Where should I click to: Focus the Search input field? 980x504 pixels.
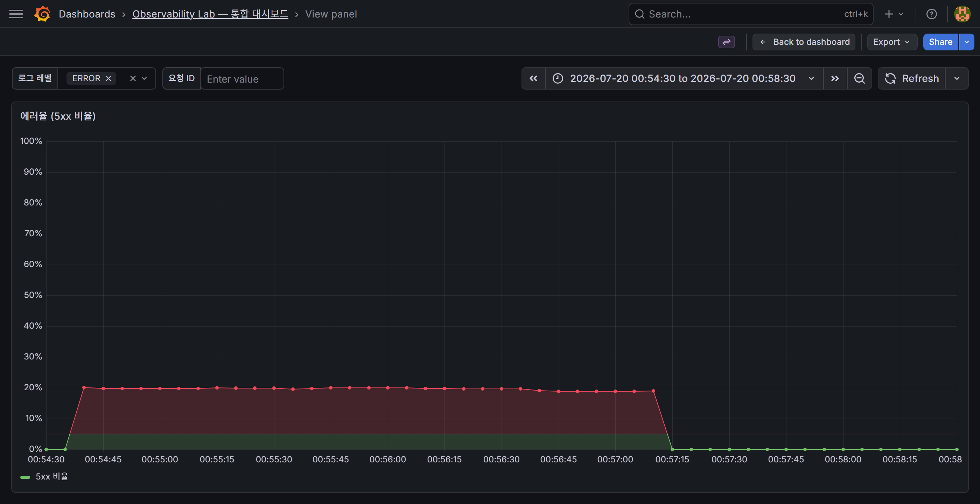(751, 14)
